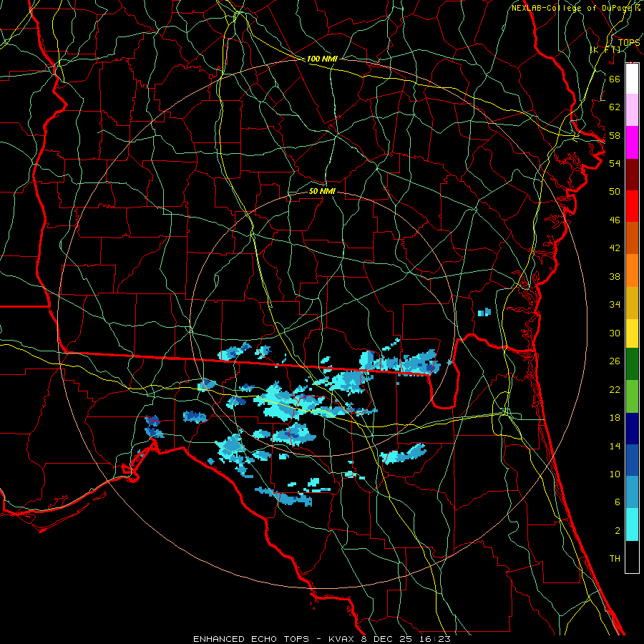Click the legend value 22
Screen dimensions: 644x644
pos(615,389)
